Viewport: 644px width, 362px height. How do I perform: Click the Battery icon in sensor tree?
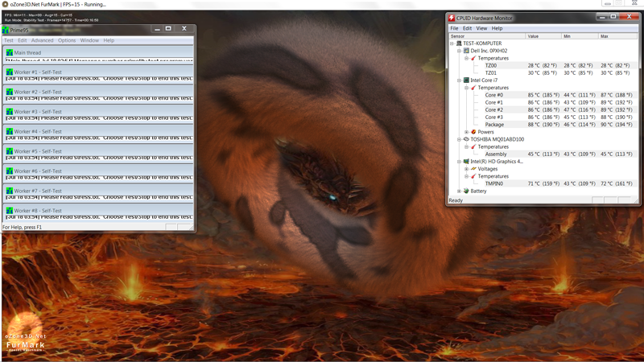pos(466,191)
